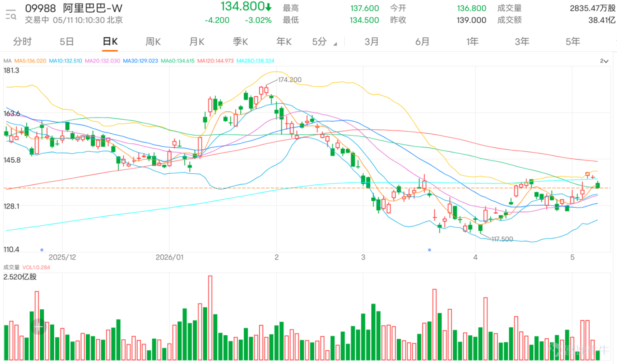Switch to the 月K monthly tab

197,42
